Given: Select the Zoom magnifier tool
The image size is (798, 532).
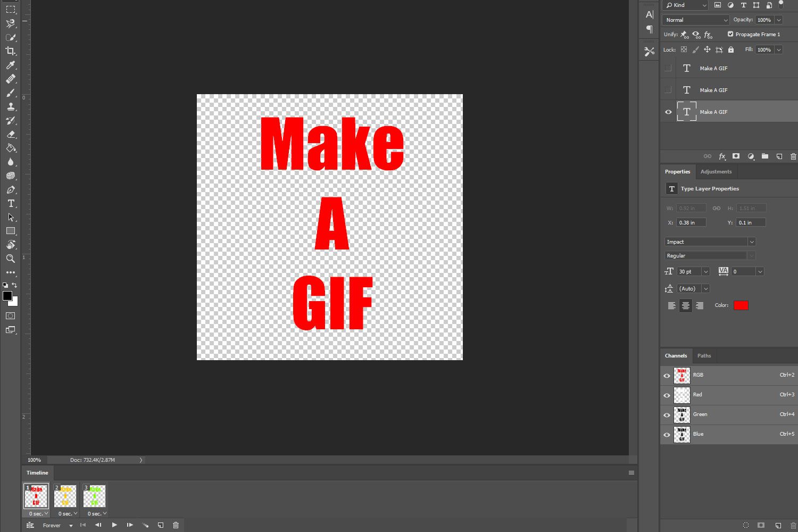Looking at the screenshot, I should (x=11, y=259).
